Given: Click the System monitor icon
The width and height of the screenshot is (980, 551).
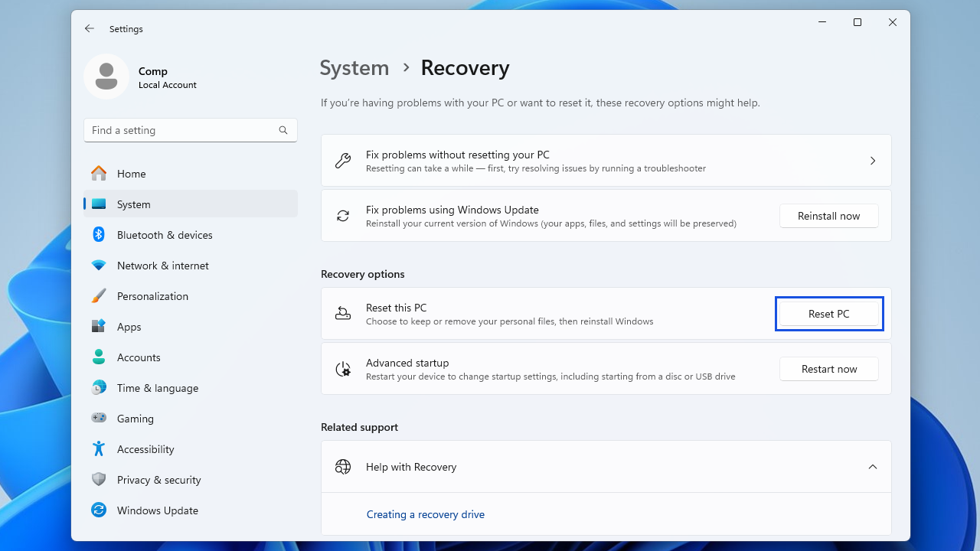Looking at the screenshot, I should point(99,204).
